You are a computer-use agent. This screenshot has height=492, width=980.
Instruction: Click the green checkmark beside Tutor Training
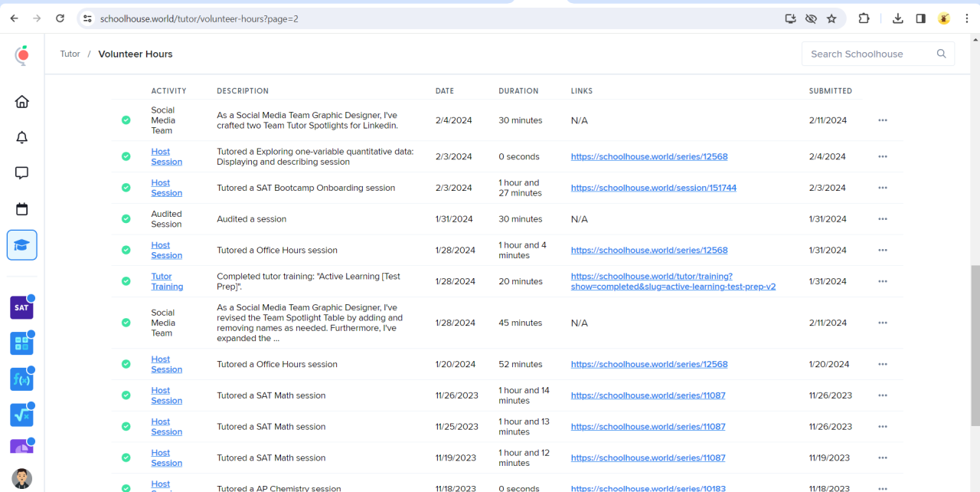click(x=126, y=281)
